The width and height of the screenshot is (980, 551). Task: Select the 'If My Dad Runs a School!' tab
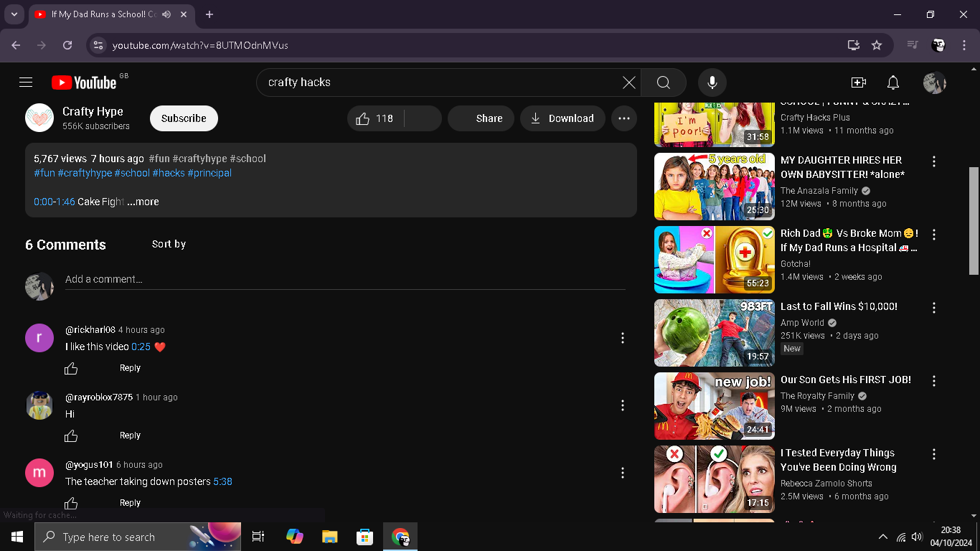[x=111, y=14]
